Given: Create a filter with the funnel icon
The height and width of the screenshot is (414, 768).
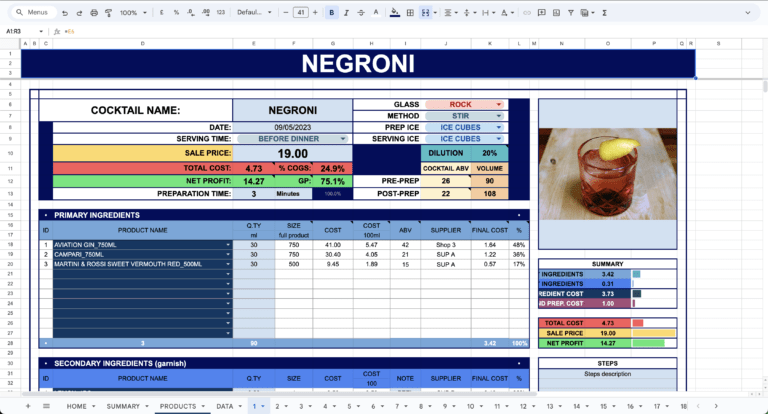Looking at the screenshot, I should tap(571, 13).
